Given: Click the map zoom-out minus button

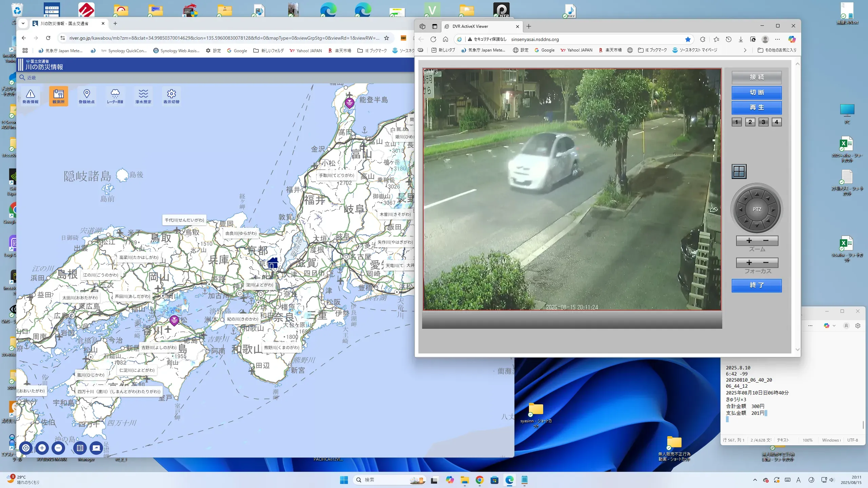Looking at the screenshot, I should coord(58,448).
